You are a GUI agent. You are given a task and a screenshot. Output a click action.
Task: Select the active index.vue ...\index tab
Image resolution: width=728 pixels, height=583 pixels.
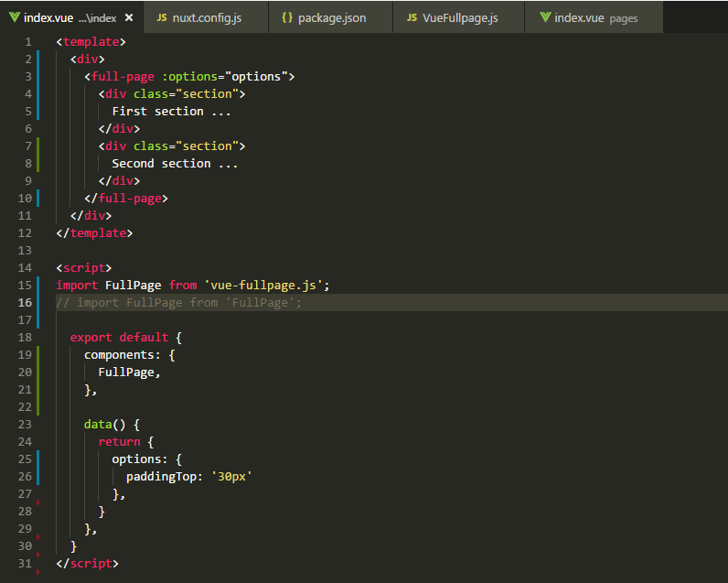click(x=70, y=17)
